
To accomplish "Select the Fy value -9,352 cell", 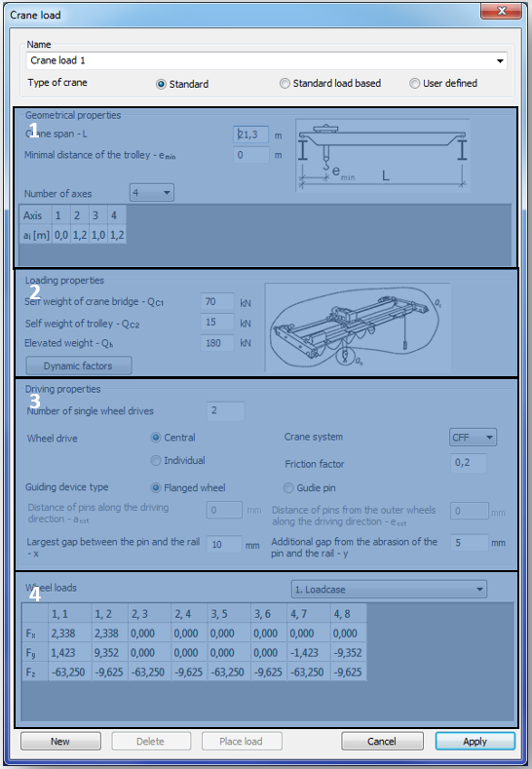I will (348, 653).
